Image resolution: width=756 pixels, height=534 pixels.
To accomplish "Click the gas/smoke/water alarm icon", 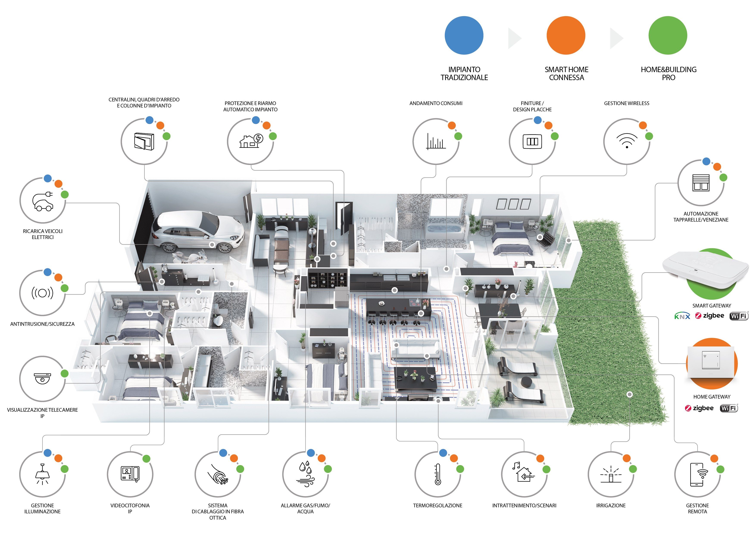I will (x=306, y=474).
